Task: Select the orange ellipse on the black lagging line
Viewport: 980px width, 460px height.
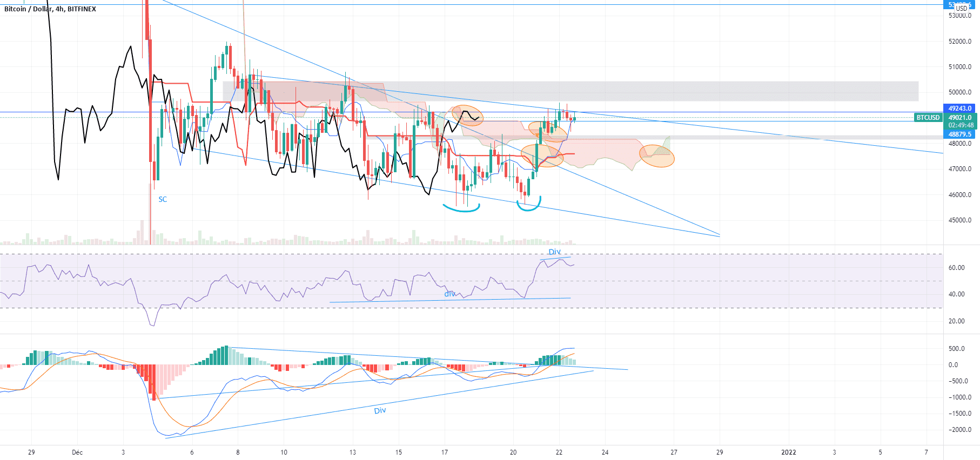Action: (x=467, y=116)
